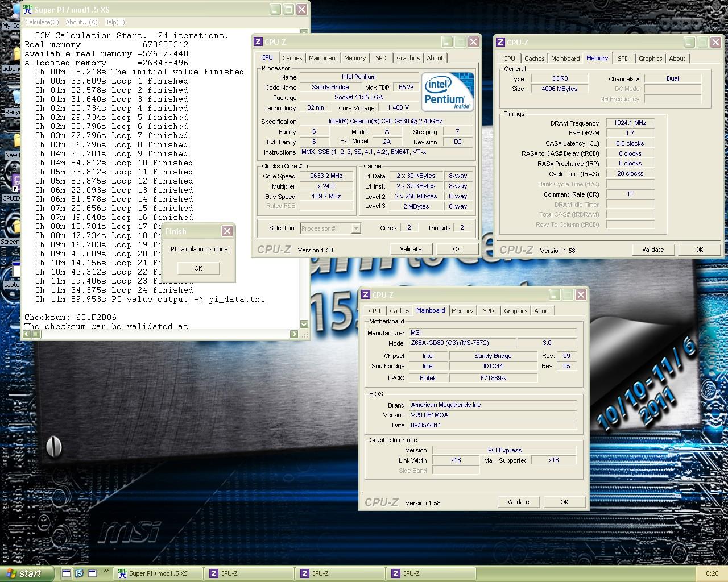Click the Intel Pentium inside logo

(x=448, y=92)
